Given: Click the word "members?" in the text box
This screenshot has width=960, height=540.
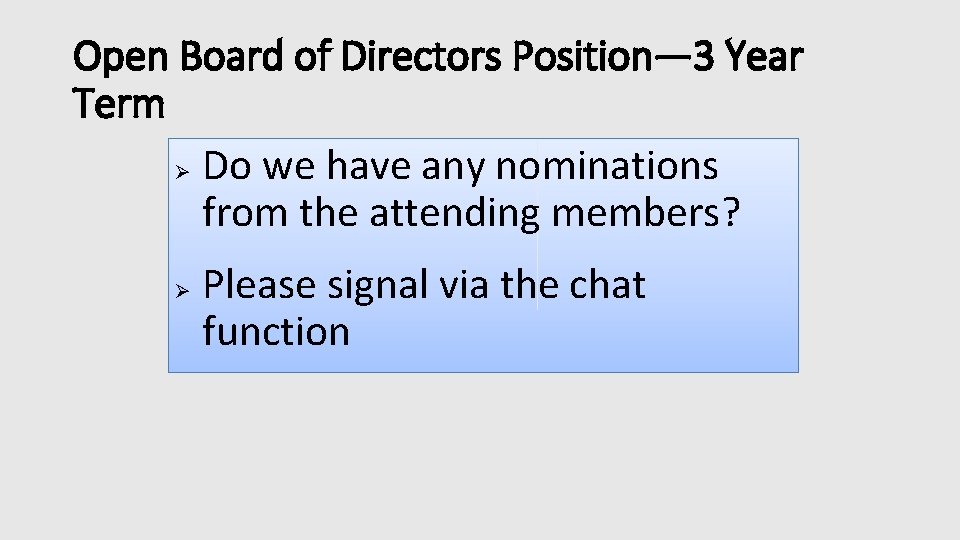Looking at the screenshot, I should pyautogui.click(x=646, y=212).
